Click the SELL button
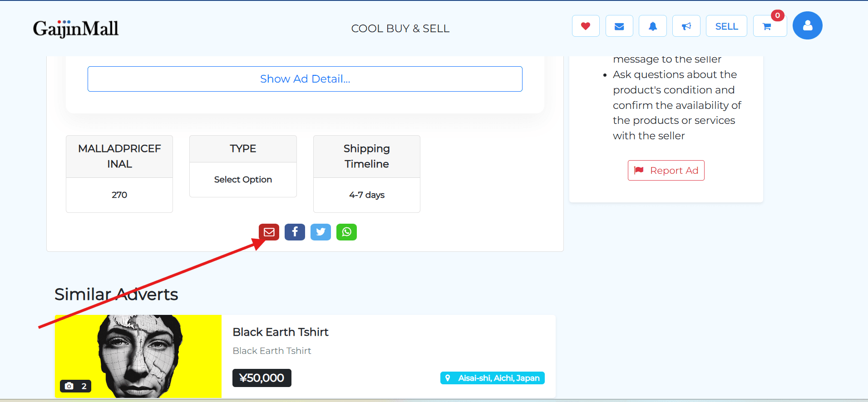The image size is (868, 402). [726, 26]
